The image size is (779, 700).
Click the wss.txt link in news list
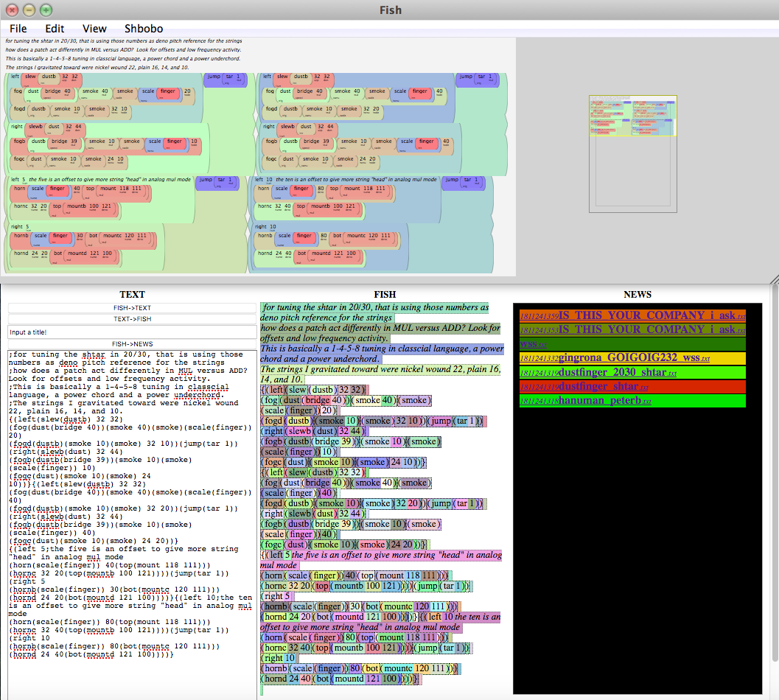(x=529, y=344)
